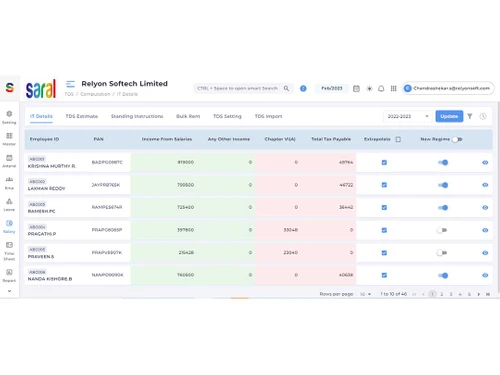Collapse the hamburger navigation menu
This screenshot has height=375, width=500.
70,84
